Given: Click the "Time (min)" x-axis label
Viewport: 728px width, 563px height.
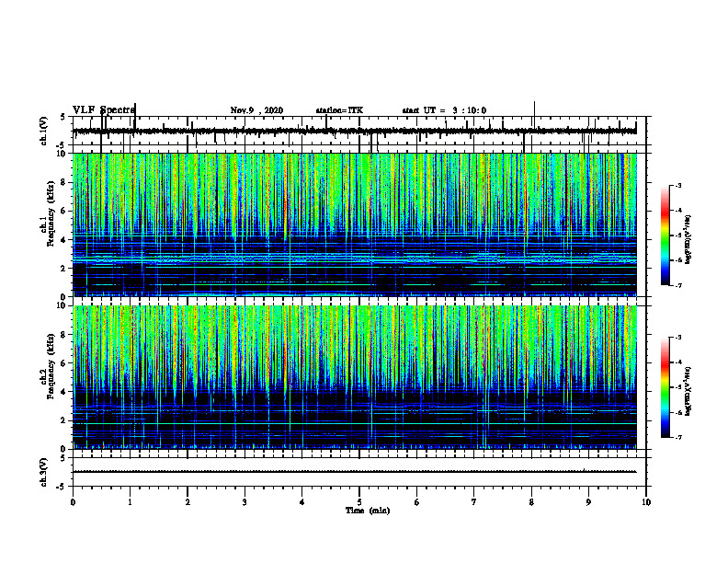Looking at the screenshot, I should point(368,511).
